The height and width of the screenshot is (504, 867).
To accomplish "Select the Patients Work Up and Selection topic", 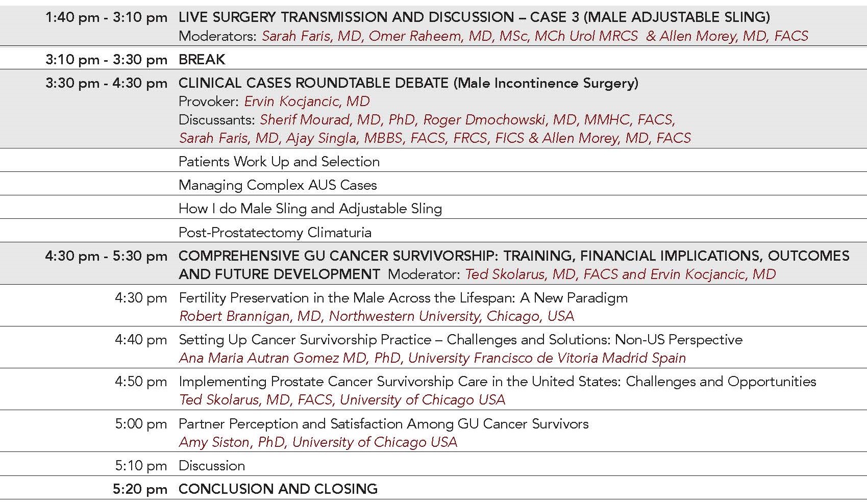I will click(279, 161).
